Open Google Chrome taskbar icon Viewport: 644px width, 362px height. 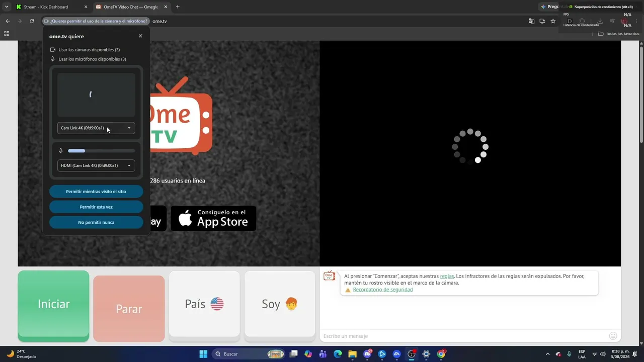click(x=441, y=354)
